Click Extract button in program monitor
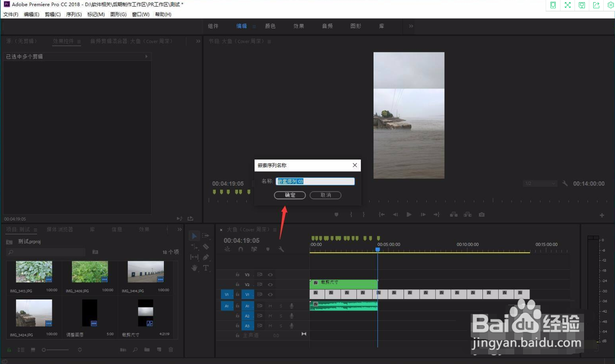The image size is (615, 364). (468, 214)
